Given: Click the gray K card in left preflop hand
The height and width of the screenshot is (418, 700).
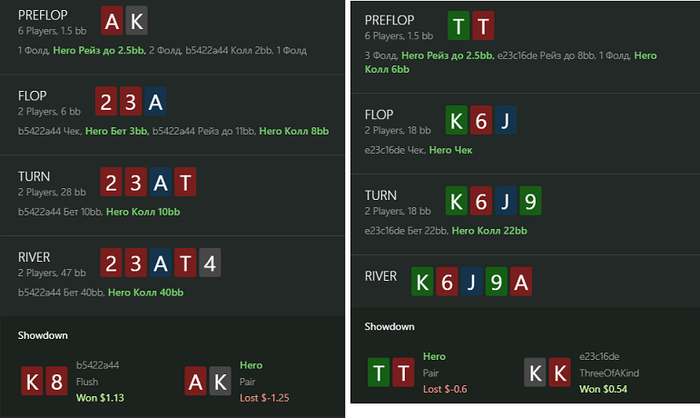Looking at the screenshot, I should coord(136,21).
